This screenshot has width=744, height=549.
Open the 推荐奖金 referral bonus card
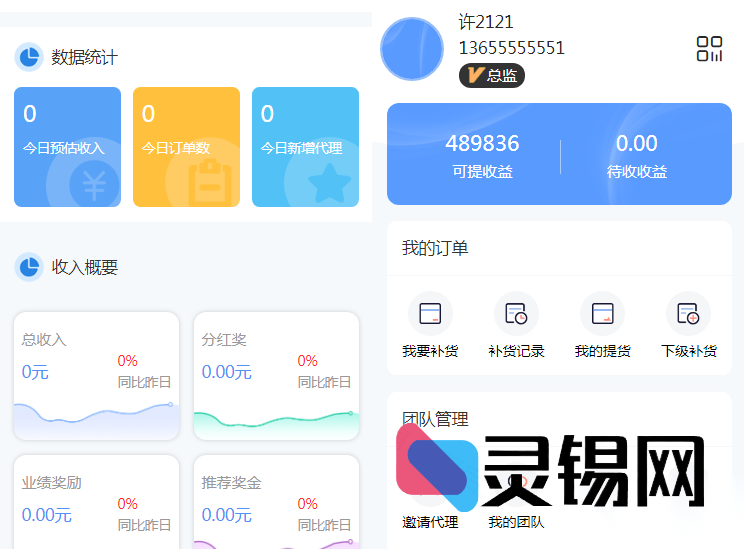coord(276,502)
